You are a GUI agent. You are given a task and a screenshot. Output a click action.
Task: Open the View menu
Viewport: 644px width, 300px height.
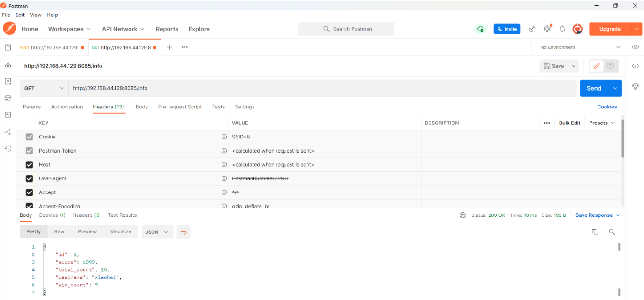click(36, 15)
